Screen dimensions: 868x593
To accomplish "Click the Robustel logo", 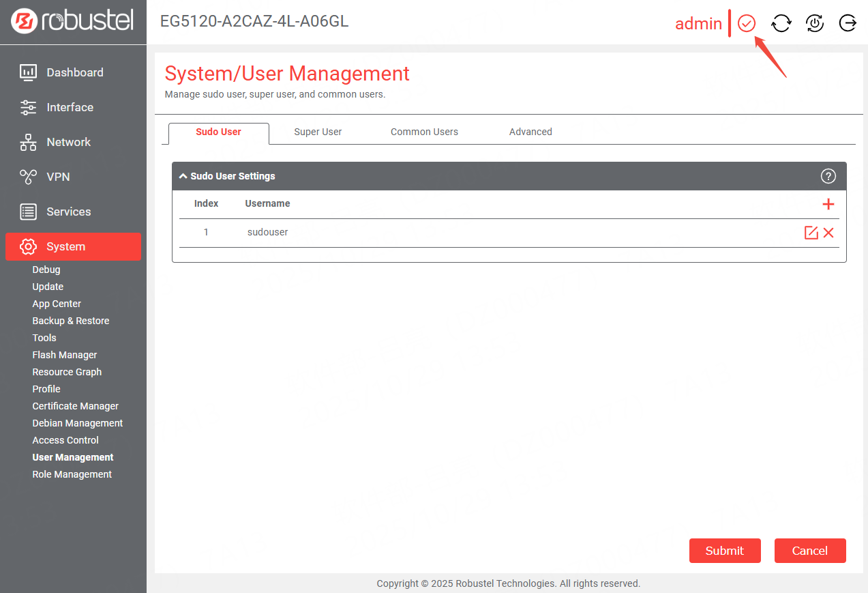I will click(73, 21).
